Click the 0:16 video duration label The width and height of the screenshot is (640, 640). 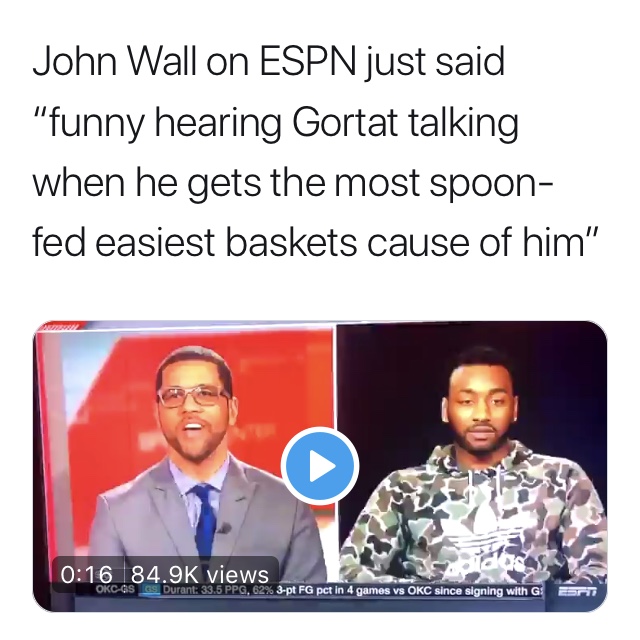tap(86, 575)
